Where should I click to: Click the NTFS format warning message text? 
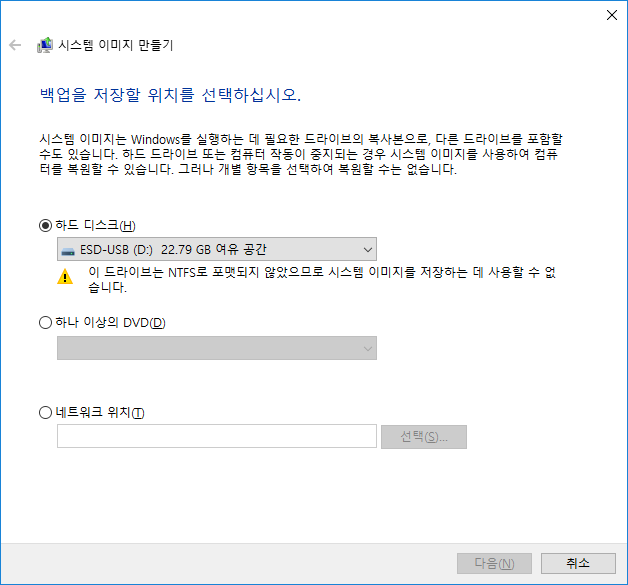[x=322, y=280]
